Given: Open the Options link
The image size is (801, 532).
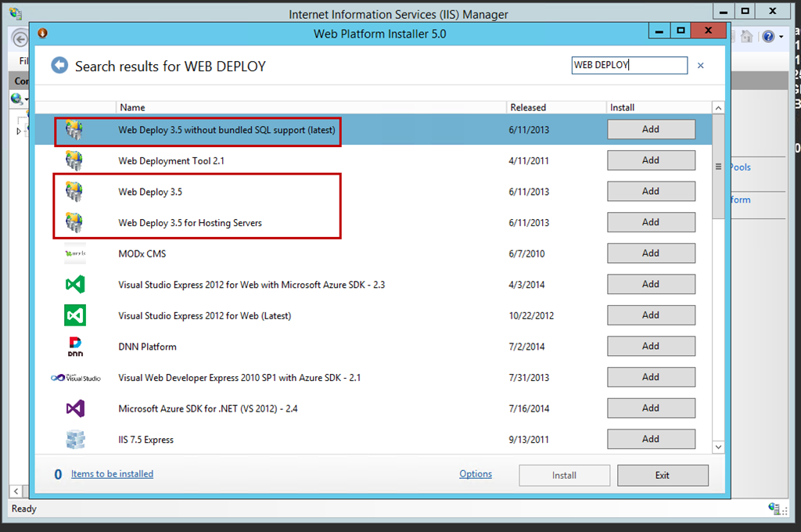Looking at the screenshot, I should tap(476, 474).
